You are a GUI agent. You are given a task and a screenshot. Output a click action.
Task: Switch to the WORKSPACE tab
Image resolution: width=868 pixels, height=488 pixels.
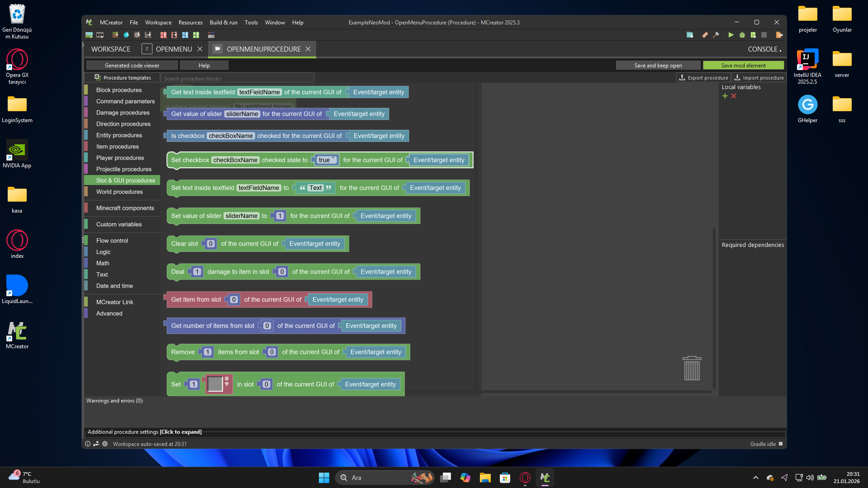pos(111,49)
